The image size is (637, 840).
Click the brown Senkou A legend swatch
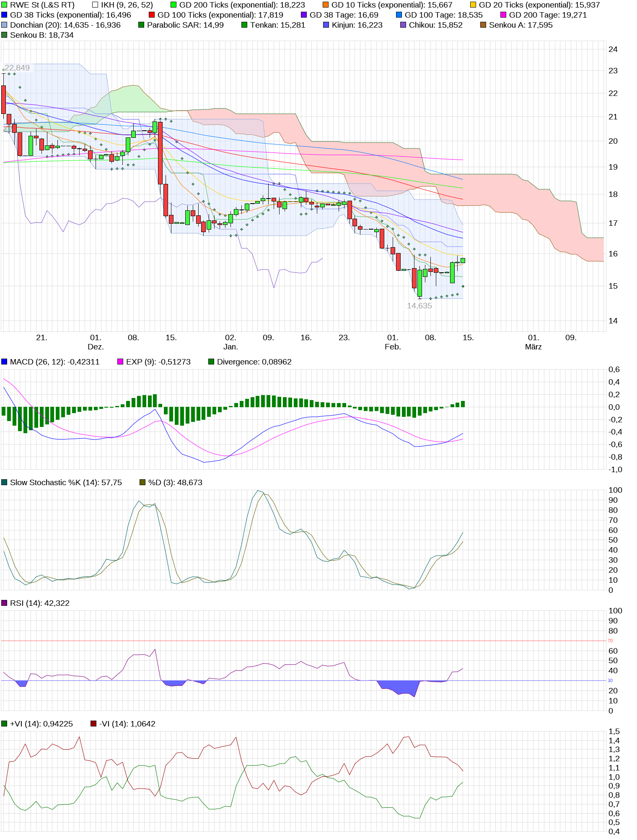coord(483,25)
